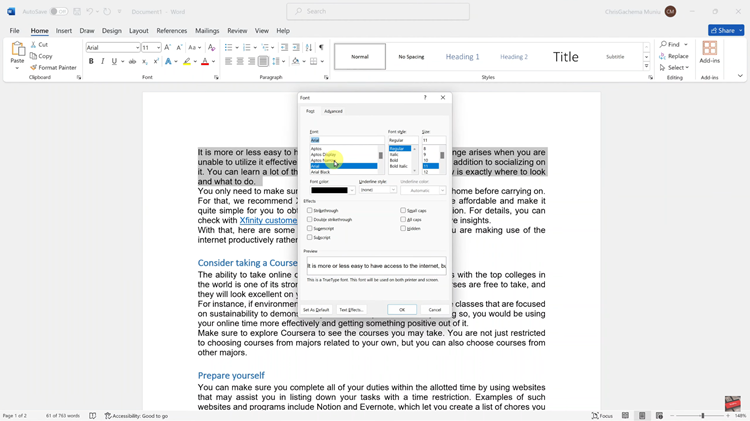Align text left

click(229, 61)
